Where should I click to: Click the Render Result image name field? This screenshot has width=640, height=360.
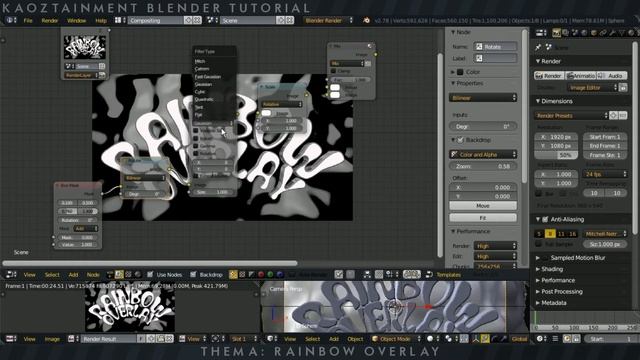coord(109,339)
